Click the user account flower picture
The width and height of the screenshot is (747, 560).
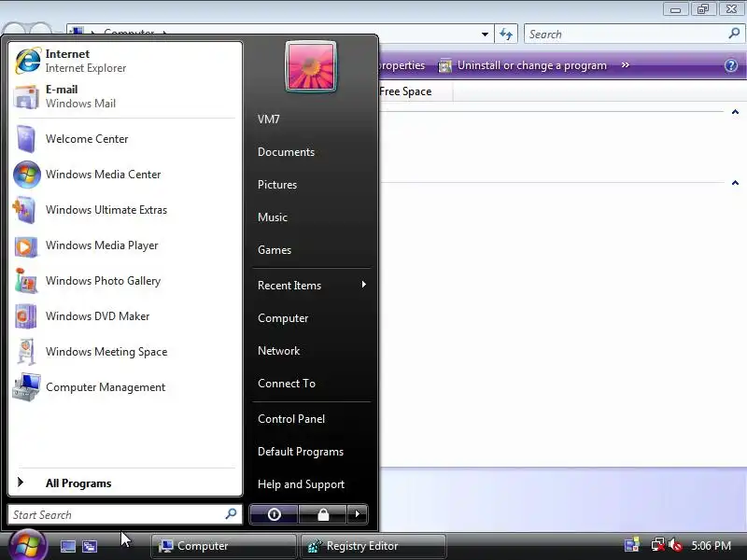point(311,66)
